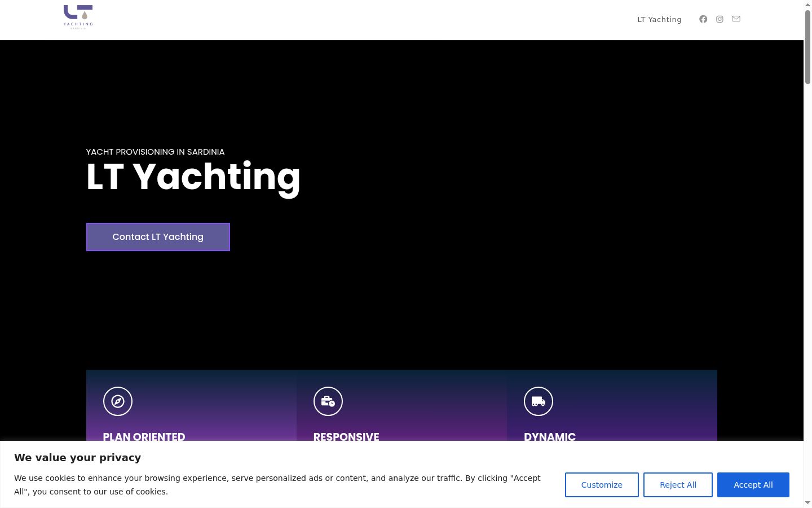This screenshot has height=508, width=812.
Task: Open the Facebook icon in the header
Action: [703, 19]
